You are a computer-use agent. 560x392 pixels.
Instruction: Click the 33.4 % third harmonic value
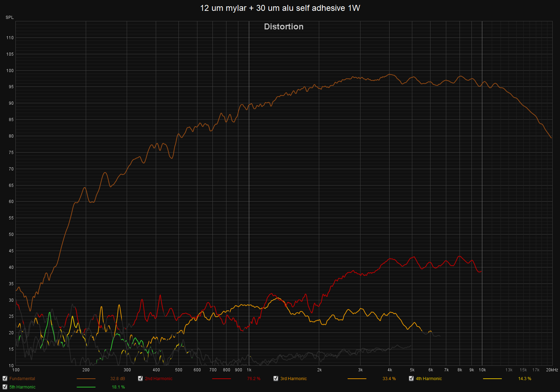click(x=389, y=379)
